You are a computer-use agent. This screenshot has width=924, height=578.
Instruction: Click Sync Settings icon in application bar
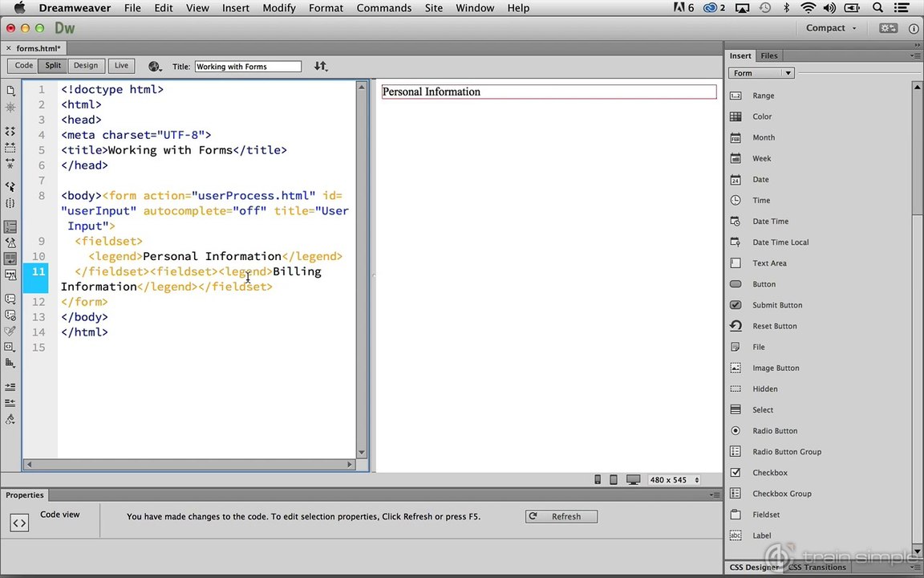pyautogui.click(x=888, y=28)
